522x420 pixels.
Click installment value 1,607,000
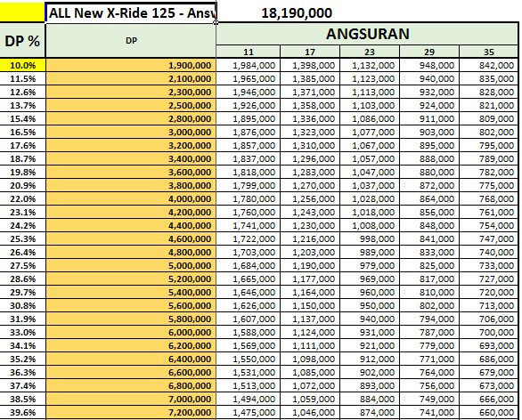click(x=248, y=319)
